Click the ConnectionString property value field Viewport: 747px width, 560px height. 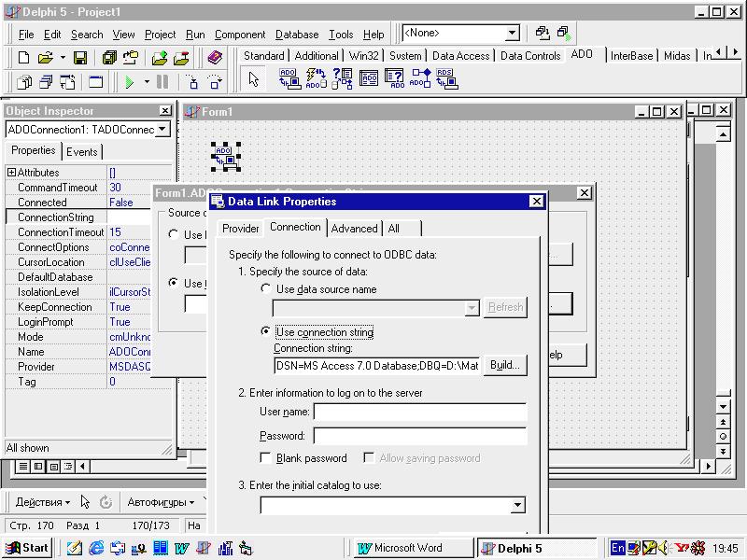point(129,217)
